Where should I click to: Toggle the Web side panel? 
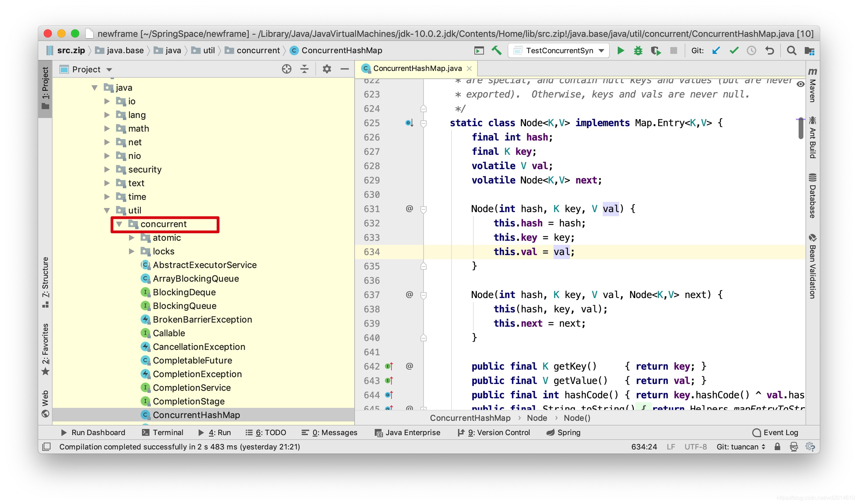45,404
